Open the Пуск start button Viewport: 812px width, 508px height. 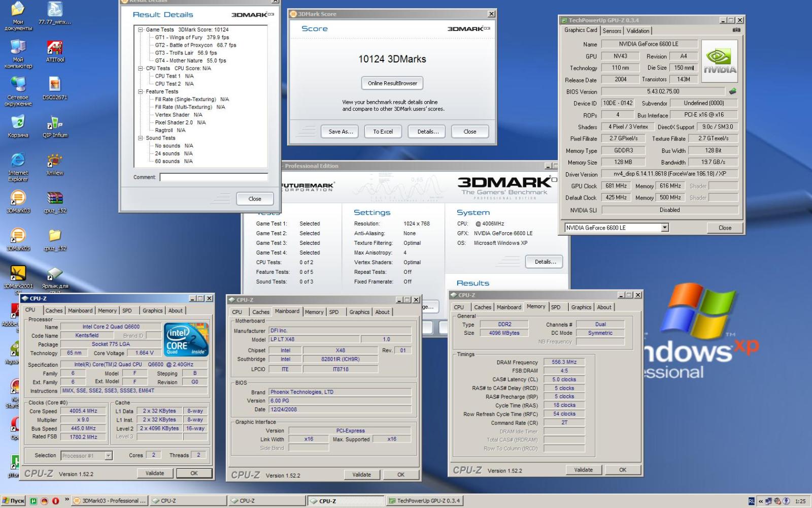[x=13, y=501]
